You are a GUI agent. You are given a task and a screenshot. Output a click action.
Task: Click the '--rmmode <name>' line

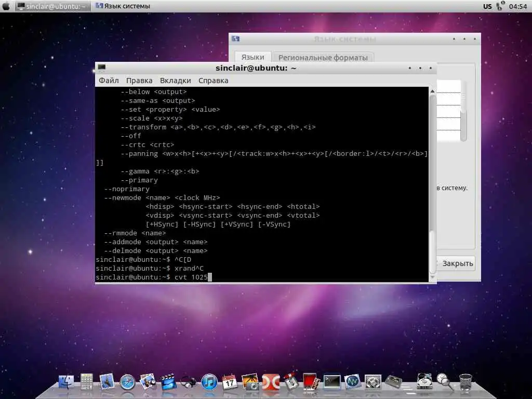135,233
